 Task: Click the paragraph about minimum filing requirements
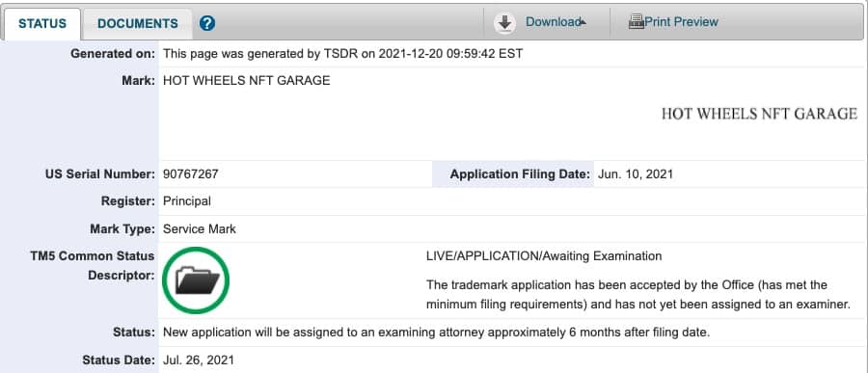tap(637, 295)
